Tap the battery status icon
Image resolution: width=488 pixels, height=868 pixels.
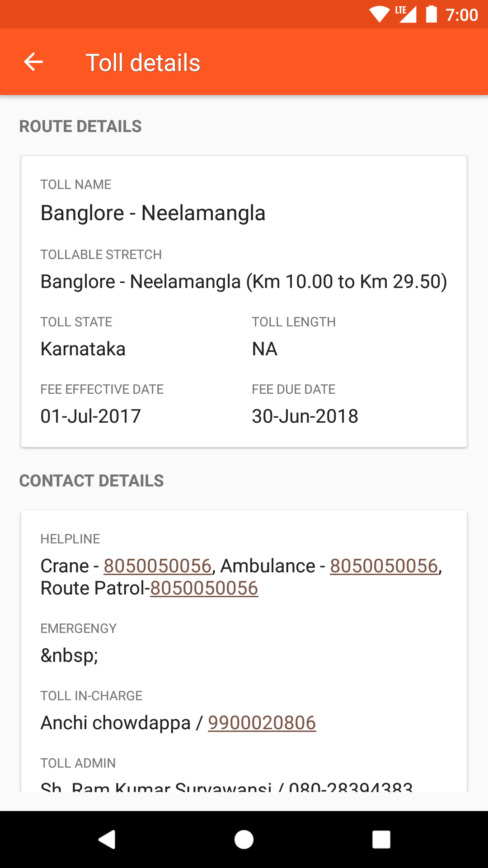(432, 14)
